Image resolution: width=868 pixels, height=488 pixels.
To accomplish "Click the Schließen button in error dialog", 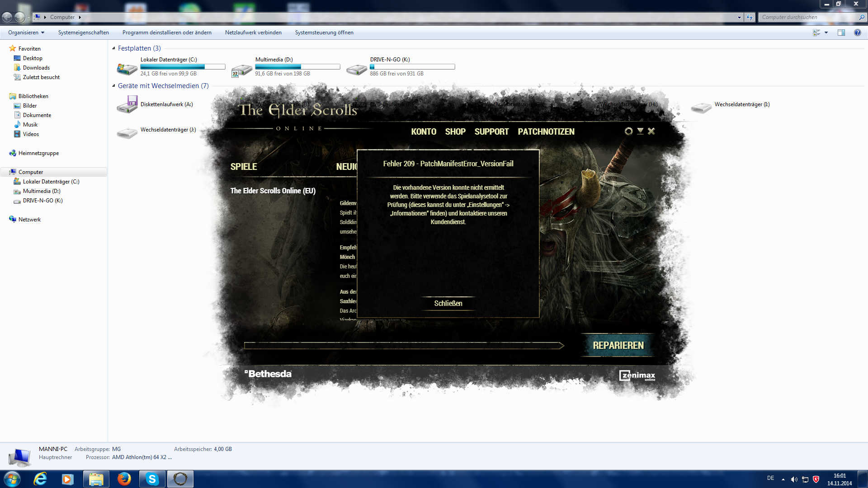I will pos(448,303).
